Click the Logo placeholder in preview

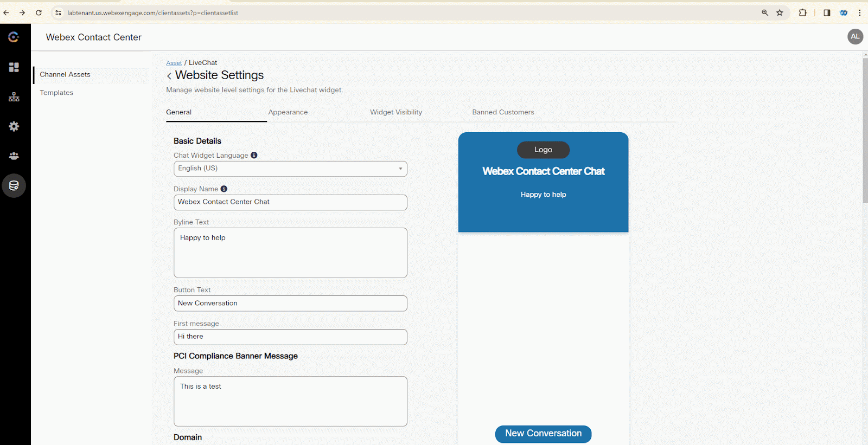click(x=543, y=150)
